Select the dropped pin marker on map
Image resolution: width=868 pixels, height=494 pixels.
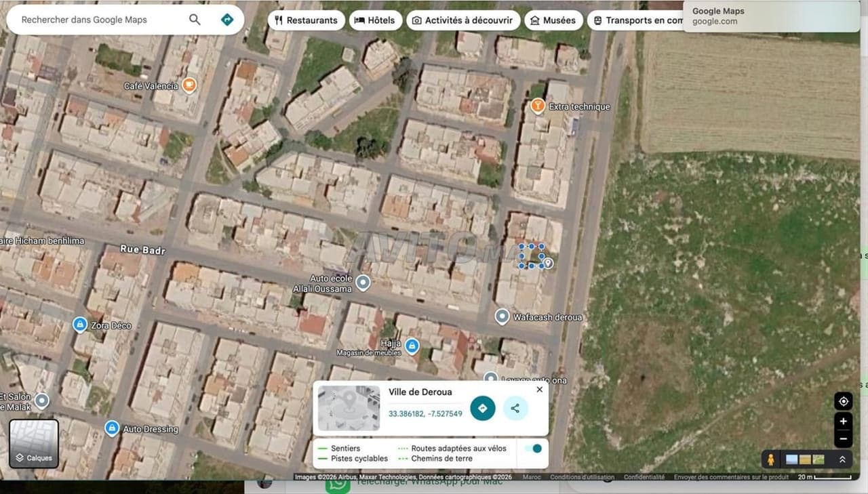coord(548,263)
